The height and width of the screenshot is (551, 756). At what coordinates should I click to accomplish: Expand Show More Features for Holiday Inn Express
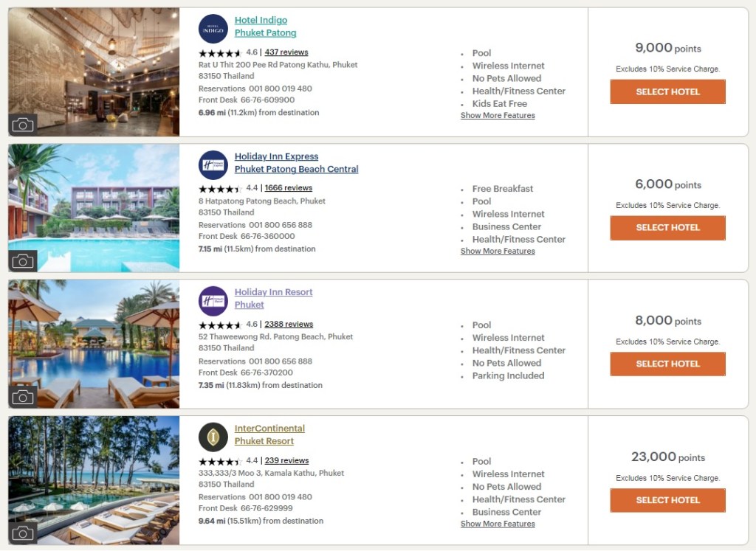pyautogui.click(x=498, y=252)
